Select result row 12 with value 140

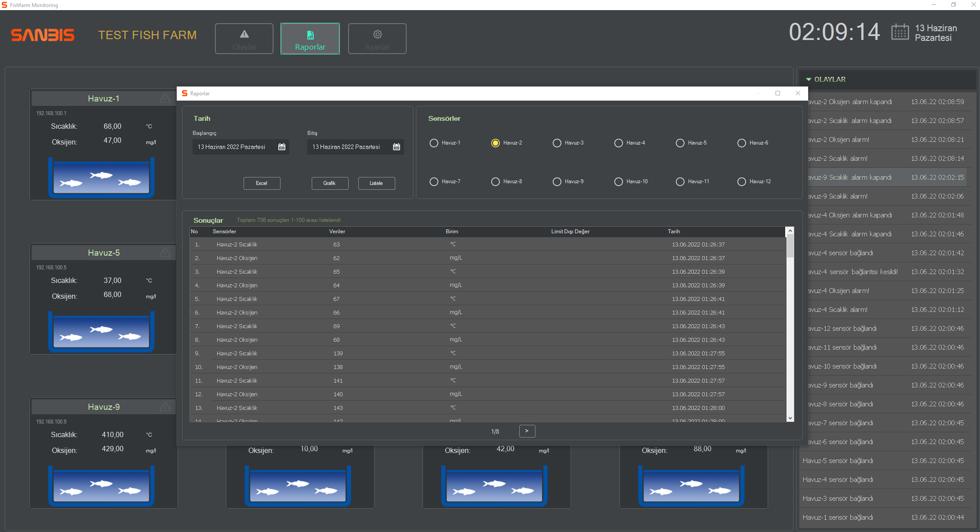tap(487, 394)
